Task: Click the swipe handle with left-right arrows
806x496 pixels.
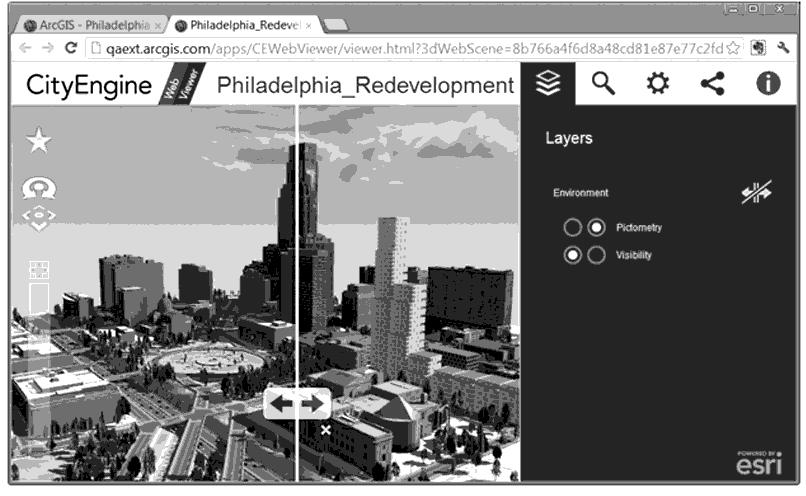Action: (297, 404)
